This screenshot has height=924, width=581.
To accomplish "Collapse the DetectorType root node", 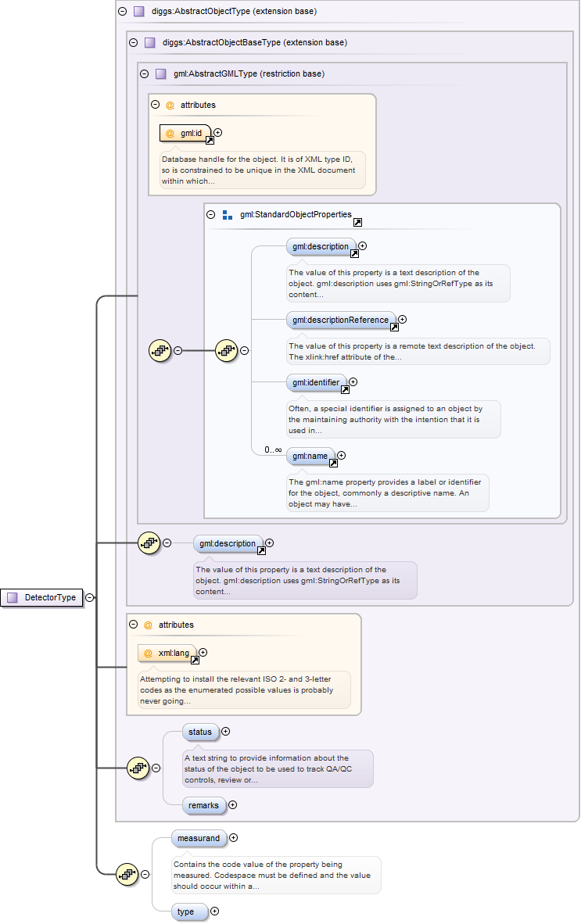I will coord(90,597).
